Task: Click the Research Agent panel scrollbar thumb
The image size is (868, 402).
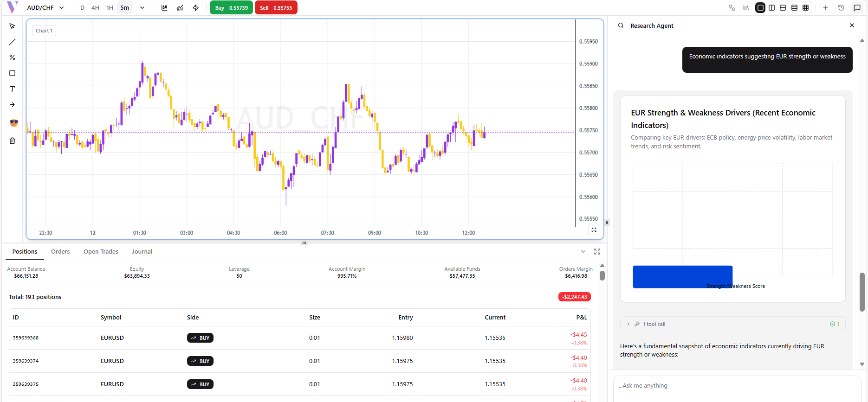Action: click(x=862, y=292)
